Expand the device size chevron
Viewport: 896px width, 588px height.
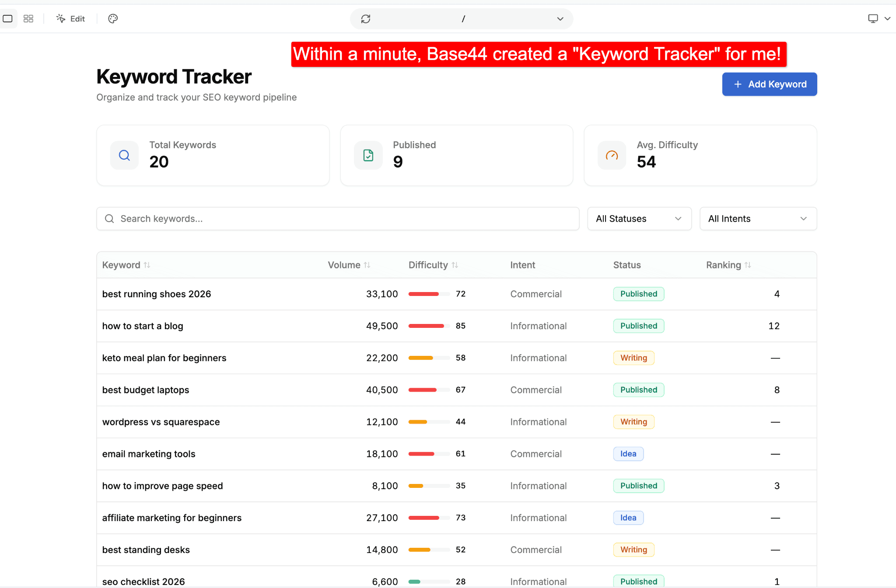tap(887, 19)
